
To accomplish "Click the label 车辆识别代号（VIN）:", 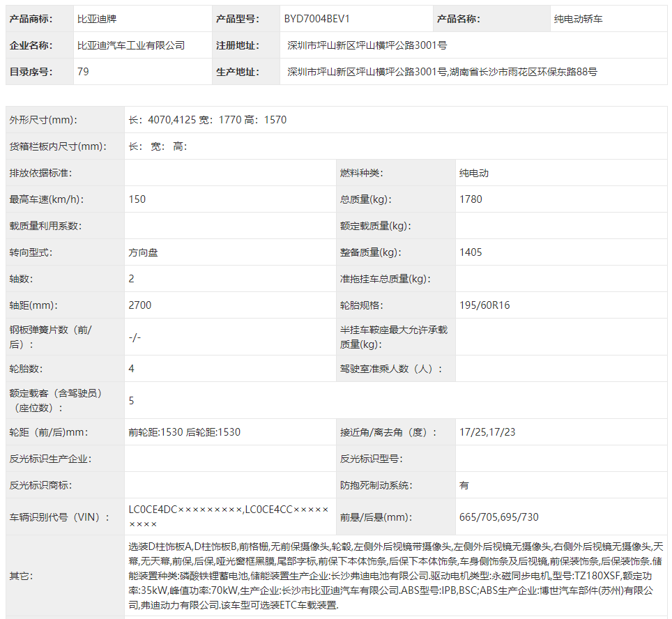I will [x=59, y=517].
